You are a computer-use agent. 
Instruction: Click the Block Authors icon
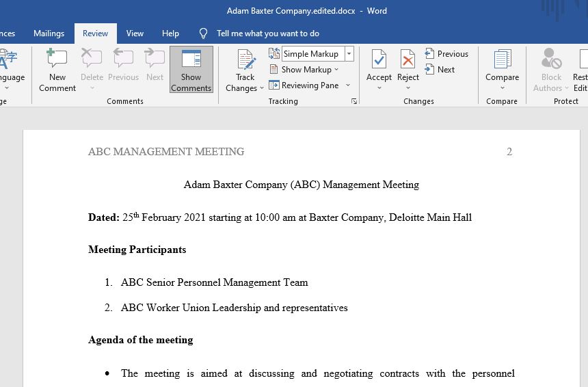(551, 59)
